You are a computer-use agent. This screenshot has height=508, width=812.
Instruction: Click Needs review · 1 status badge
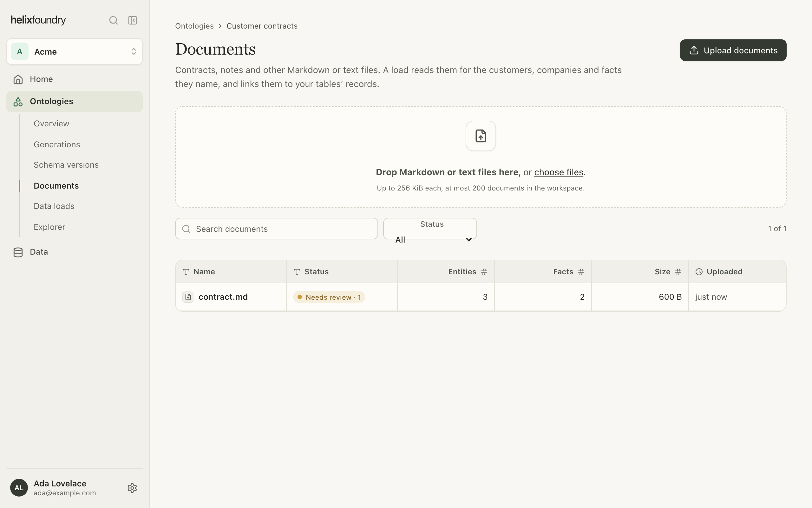pos(329,297)
